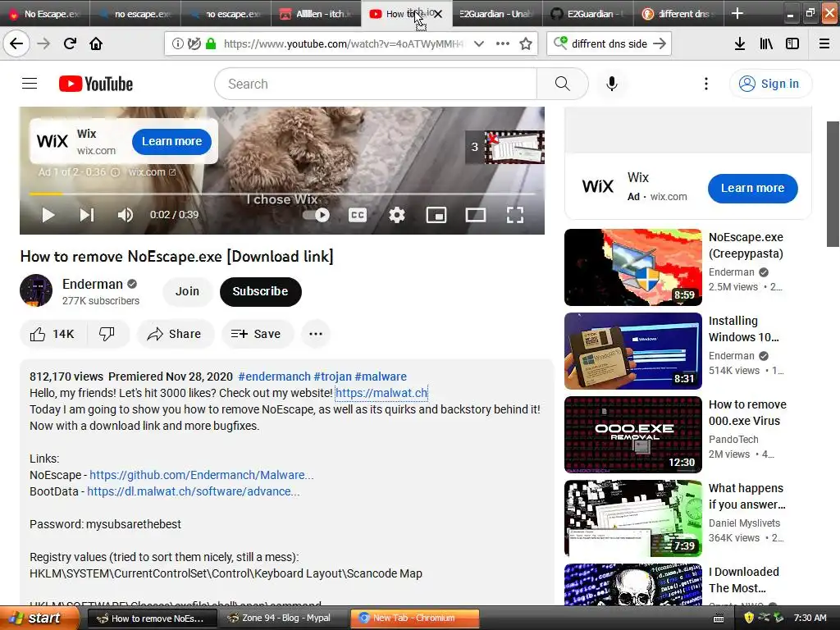Open the address bar history dropdown arrow

479,43
